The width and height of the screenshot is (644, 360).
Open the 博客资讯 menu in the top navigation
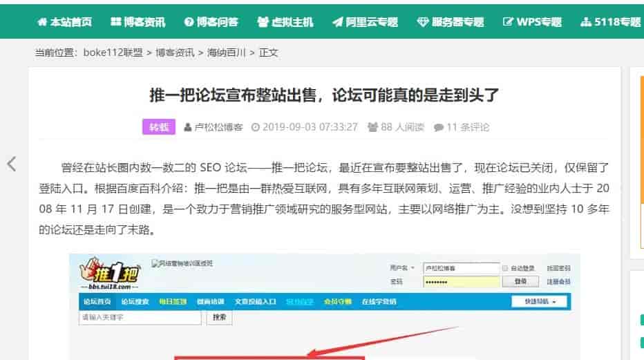(138, 22)
